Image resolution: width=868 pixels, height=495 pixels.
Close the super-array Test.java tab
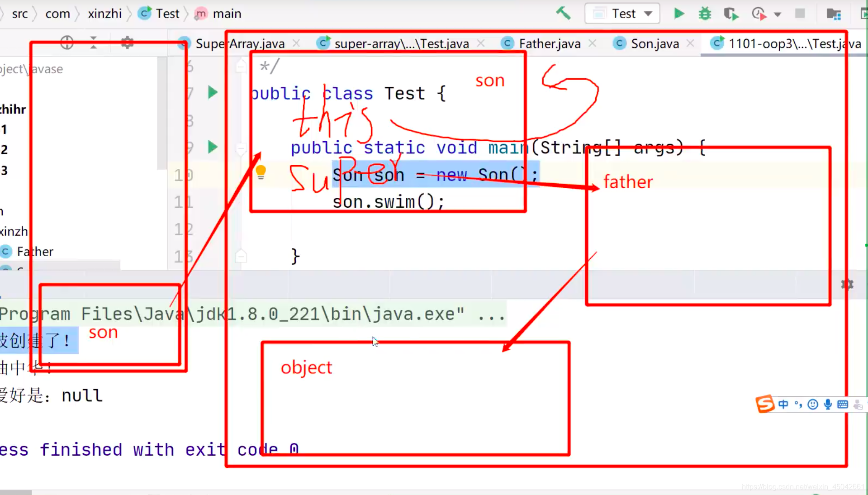tap(481, 43)
